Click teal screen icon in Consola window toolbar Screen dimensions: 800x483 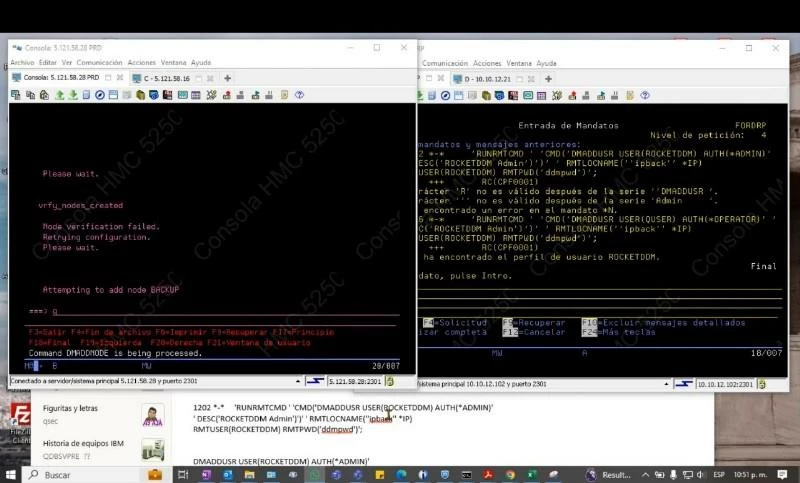coord(183,95)
